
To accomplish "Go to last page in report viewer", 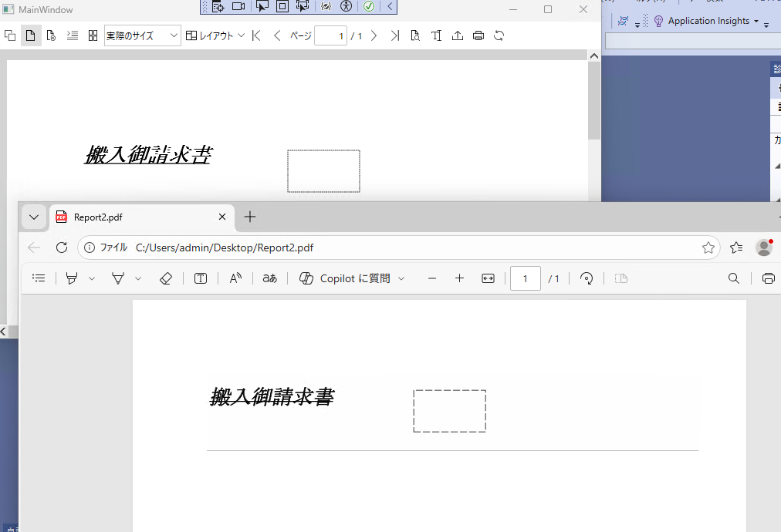I will click(395, 35).
